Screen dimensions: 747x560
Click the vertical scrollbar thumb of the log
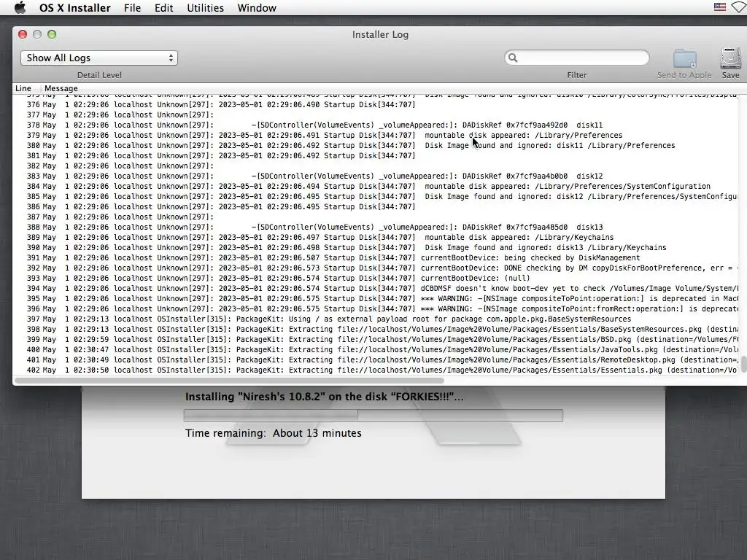pos(743,365)
